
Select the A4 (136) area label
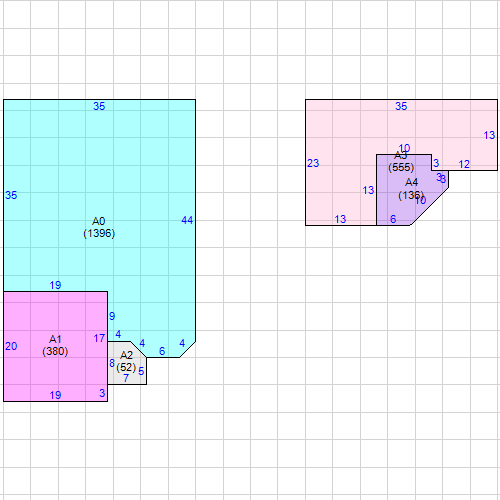[x=411, y=189]
